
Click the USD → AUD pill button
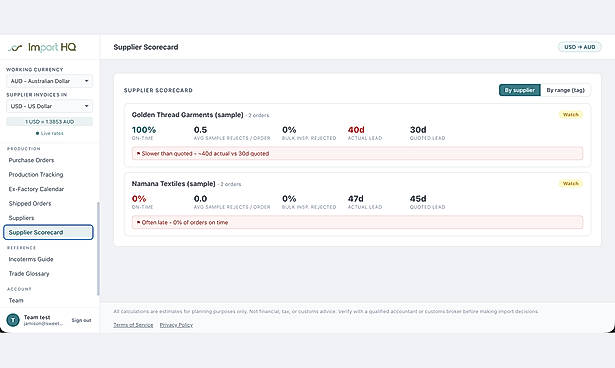point(579,47)
